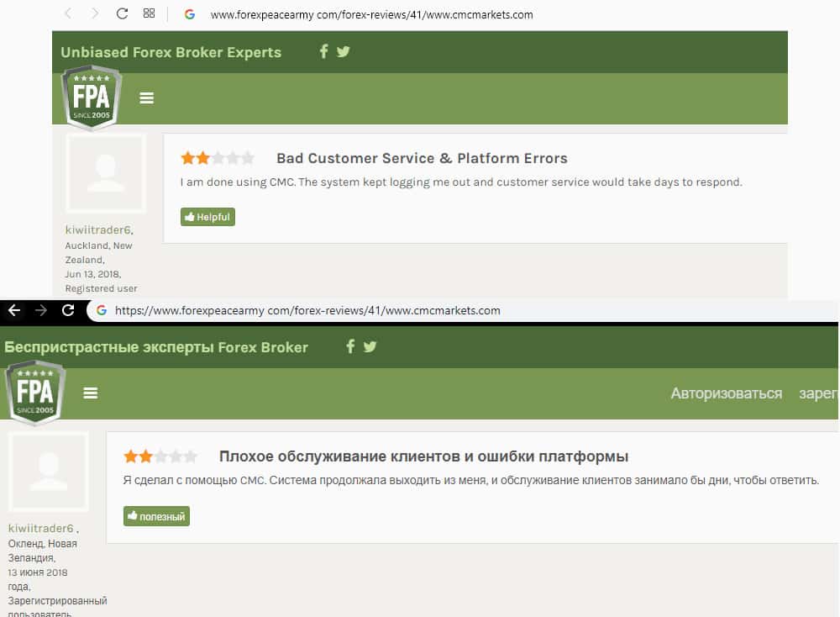This screenshot has height=617, width=840.
Task: Click the '13 июня 2018 года' date text
Action: tap(38, 579)
